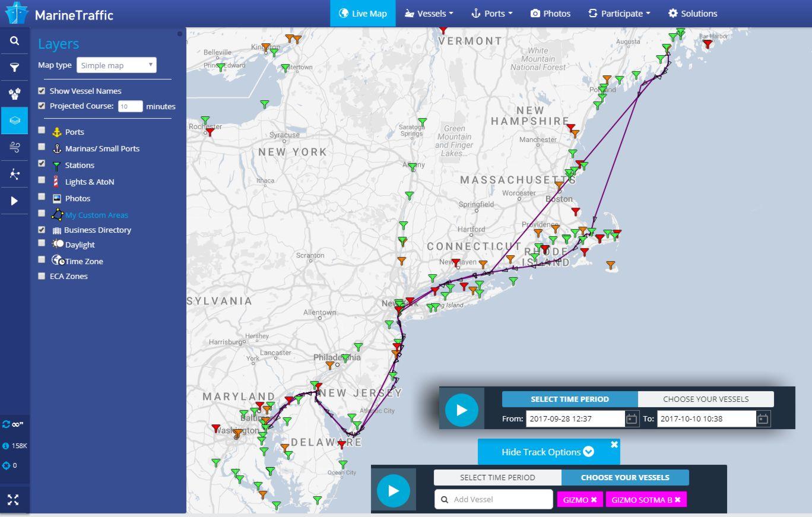Click the sidebar play voyage icon
This screenshot has width=812, height=517.
pos(14,201)
